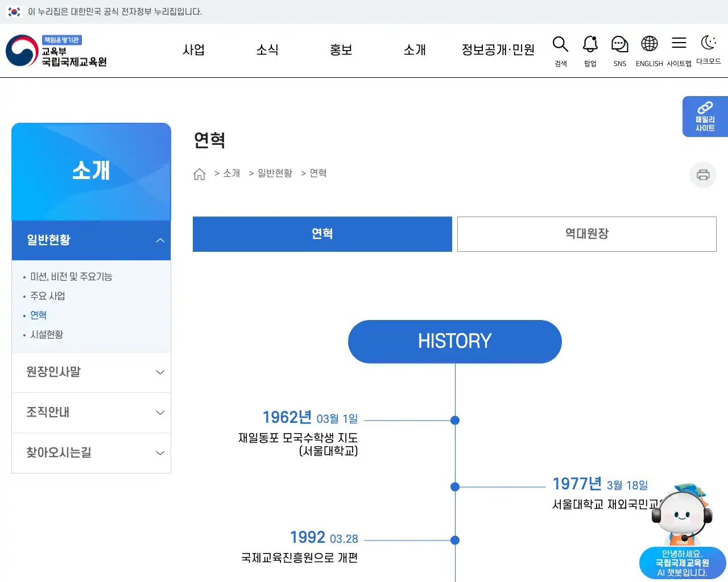Open 시설현황 sidebar link

click(x=47, y=335)
